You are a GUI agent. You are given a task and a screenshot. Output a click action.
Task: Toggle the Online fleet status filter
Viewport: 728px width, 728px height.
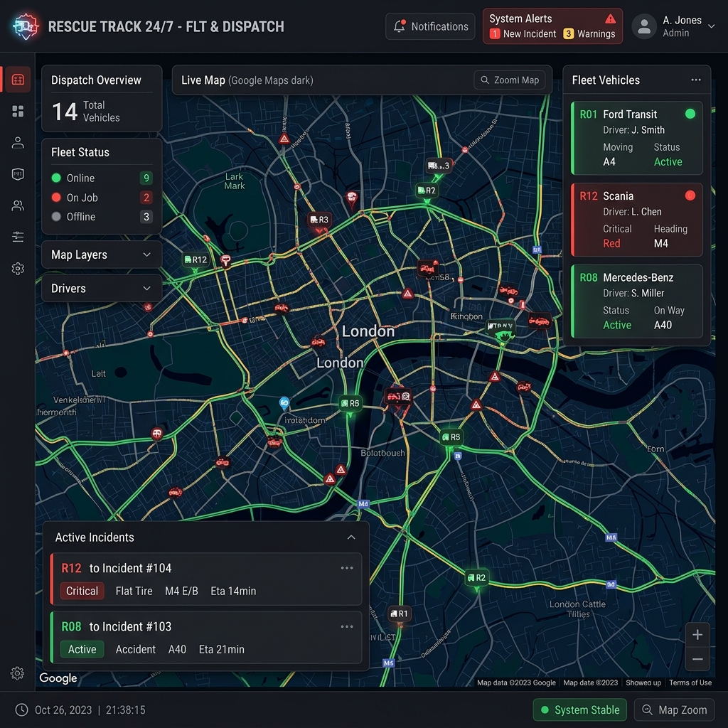pos(102,178)
